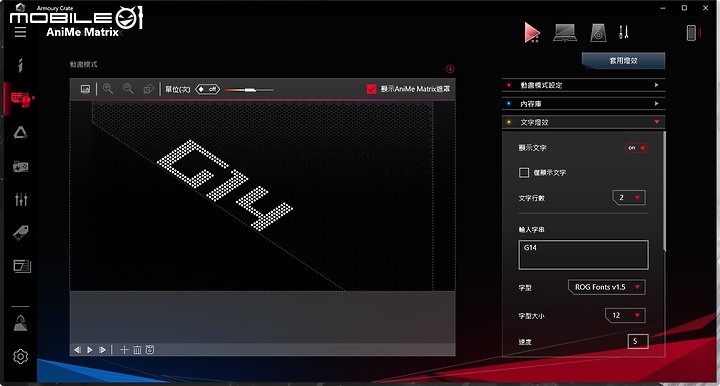This screenshot has height=386, width=720.
Task: Open the 字型大小 dropdown showing 12
Action: (x=625, y=315)
